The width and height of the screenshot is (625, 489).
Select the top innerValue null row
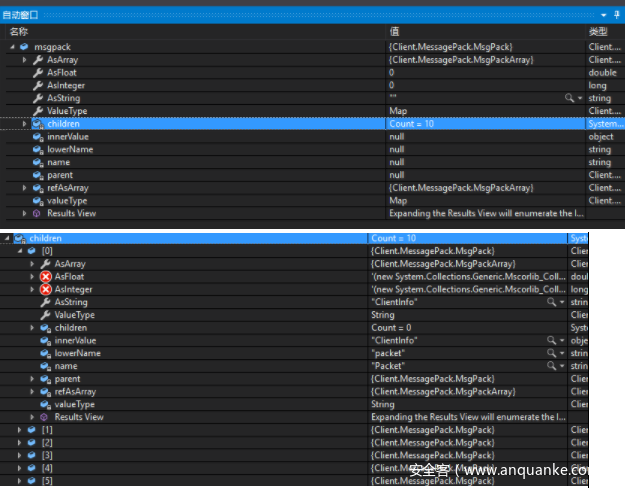(x=200, y=136)
